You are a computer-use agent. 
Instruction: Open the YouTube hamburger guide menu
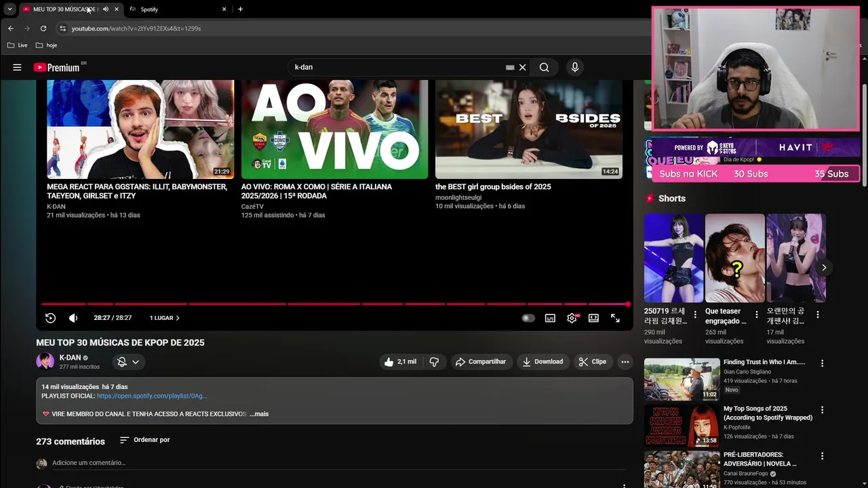(17, 67)
